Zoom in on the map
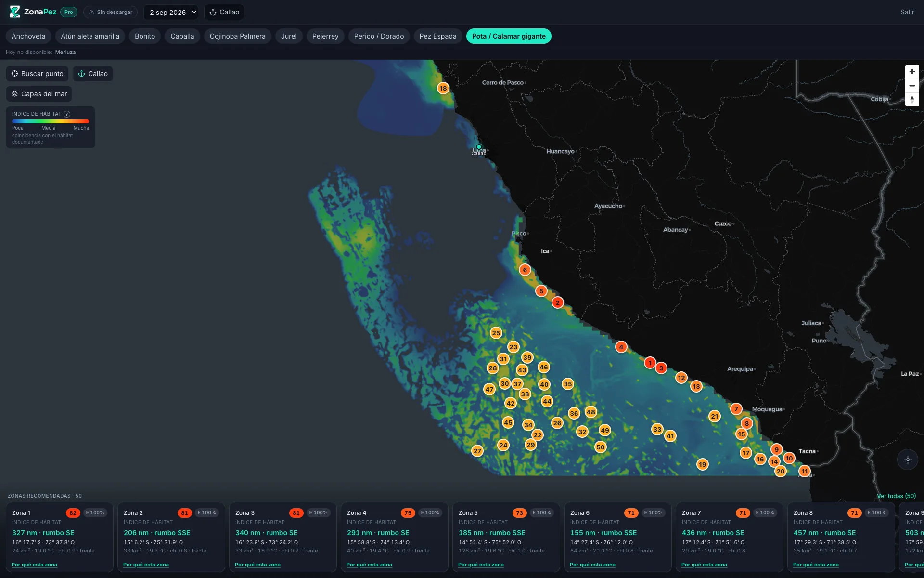This screenshot has width=924, height=578. pyautogui.click(x=912, y=72)
